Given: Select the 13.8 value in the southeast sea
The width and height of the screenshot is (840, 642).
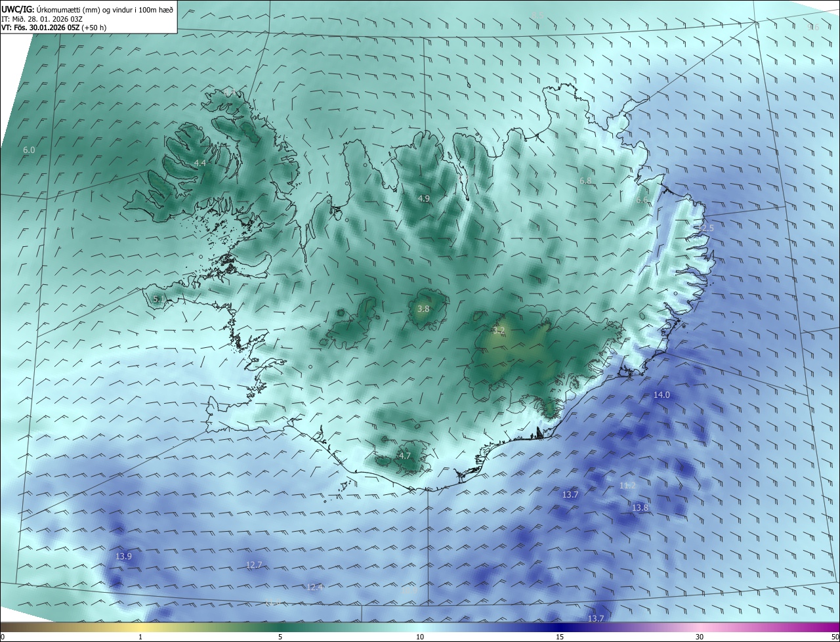Looking at the screenshot, I should tap(640, 507).
